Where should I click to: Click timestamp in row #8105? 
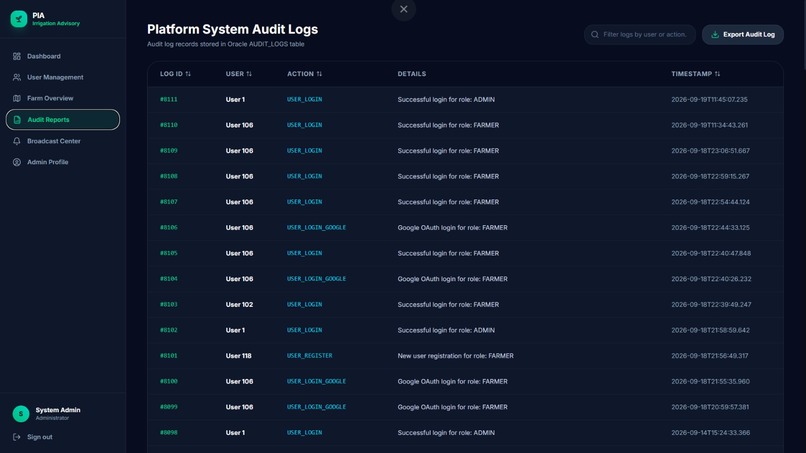[x=711, y=253]
